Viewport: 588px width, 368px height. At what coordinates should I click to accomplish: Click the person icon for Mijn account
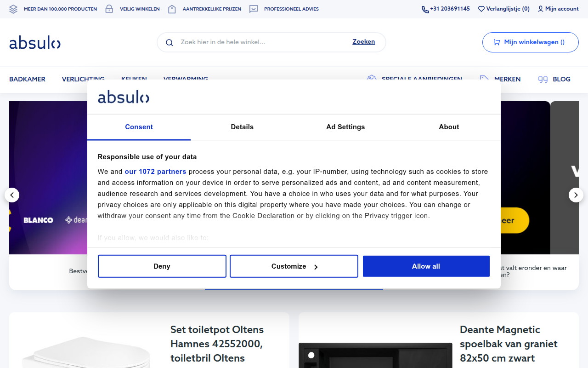[541, 9]
